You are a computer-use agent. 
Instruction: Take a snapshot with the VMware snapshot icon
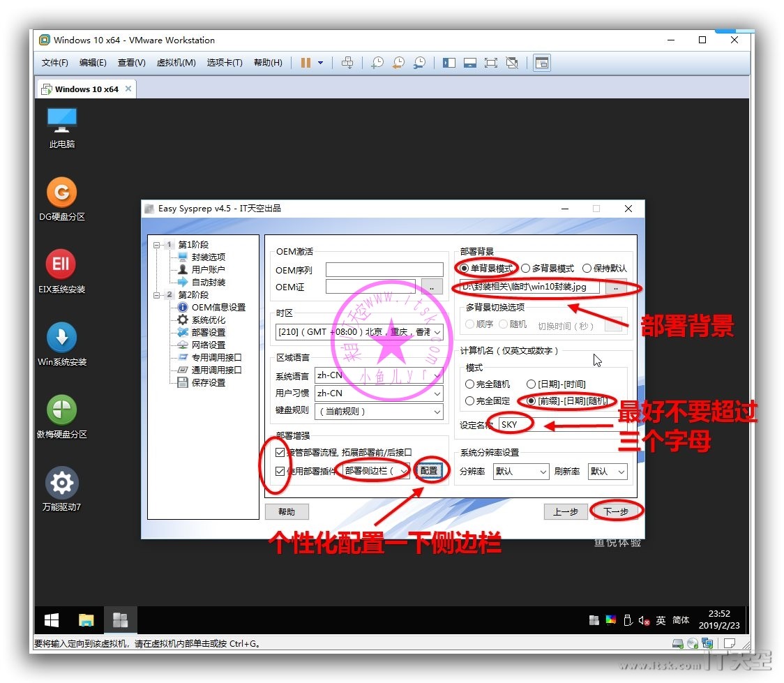377,63
